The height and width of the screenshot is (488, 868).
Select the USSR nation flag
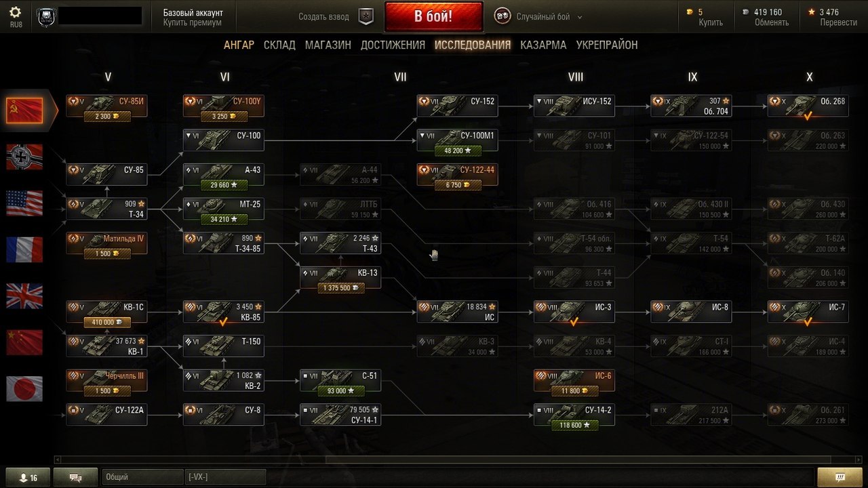pos(24,110)
